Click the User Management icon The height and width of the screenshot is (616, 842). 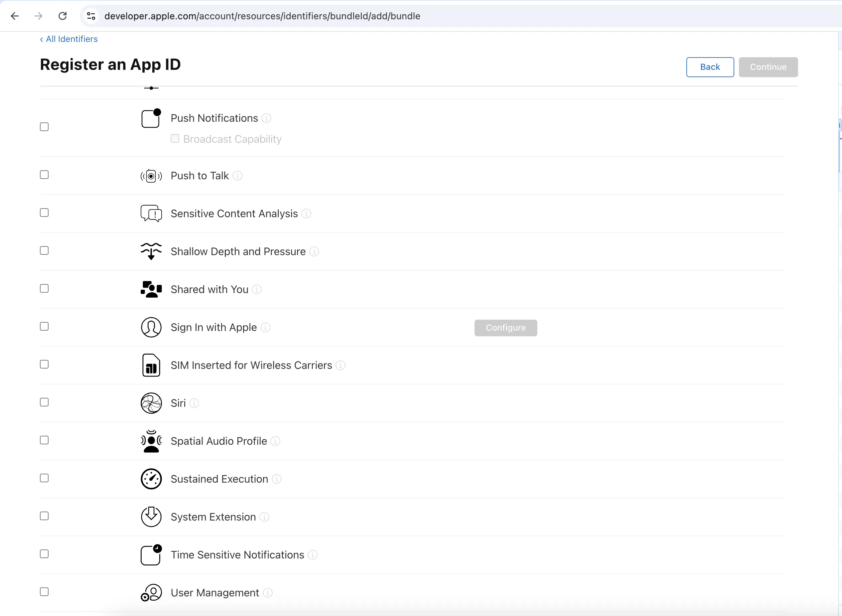(151, 592)
